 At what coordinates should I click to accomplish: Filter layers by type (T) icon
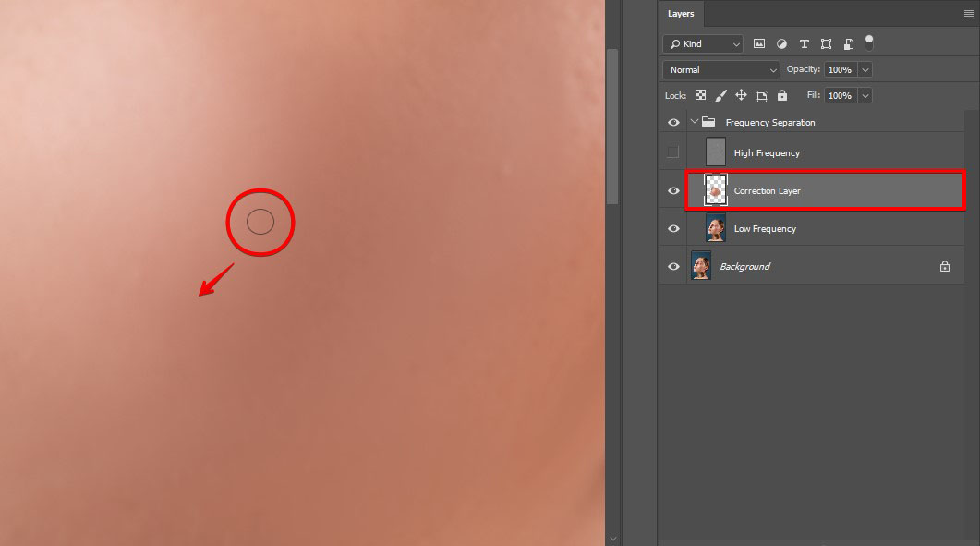tap(804, 43)
